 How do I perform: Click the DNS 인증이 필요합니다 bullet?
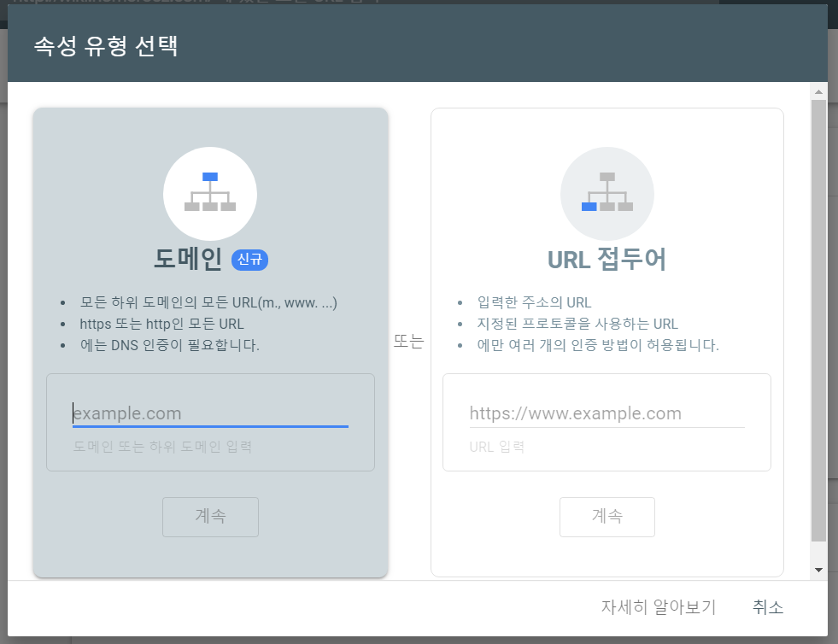point(169,345)
